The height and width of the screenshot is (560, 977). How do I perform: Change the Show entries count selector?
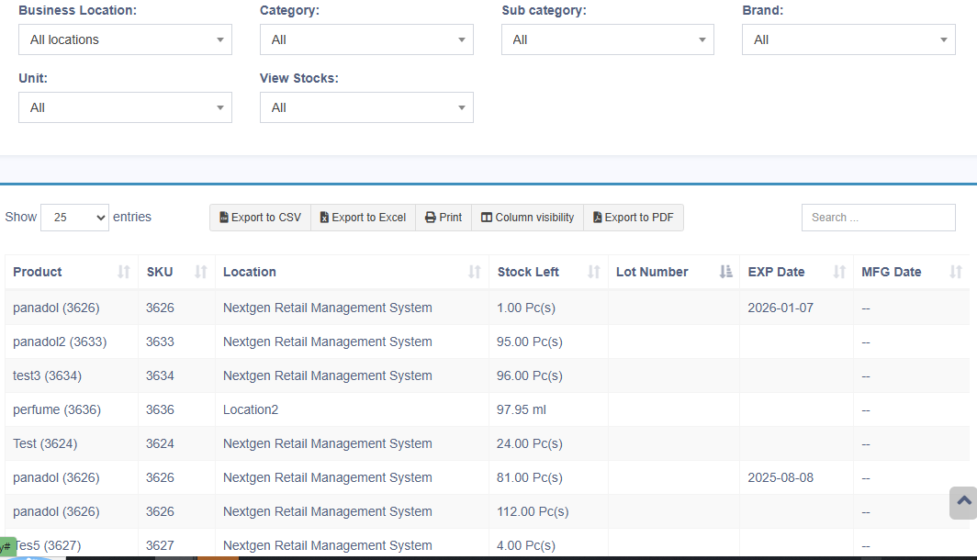[74, 218]
